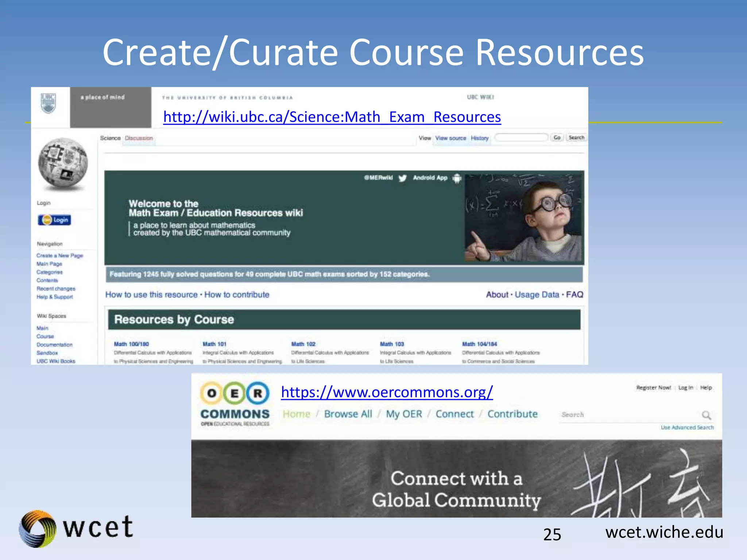Click the Go button near wiki search
This screenshot has height=560, width=747.
[557, 137]
